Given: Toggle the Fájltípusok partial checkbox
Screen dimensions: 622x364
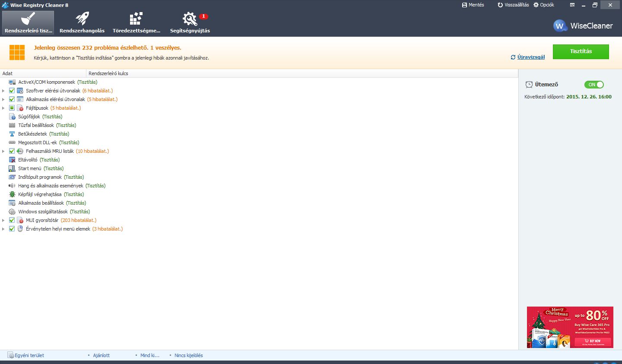Looking at the screenshot, I should pos(12,108).
